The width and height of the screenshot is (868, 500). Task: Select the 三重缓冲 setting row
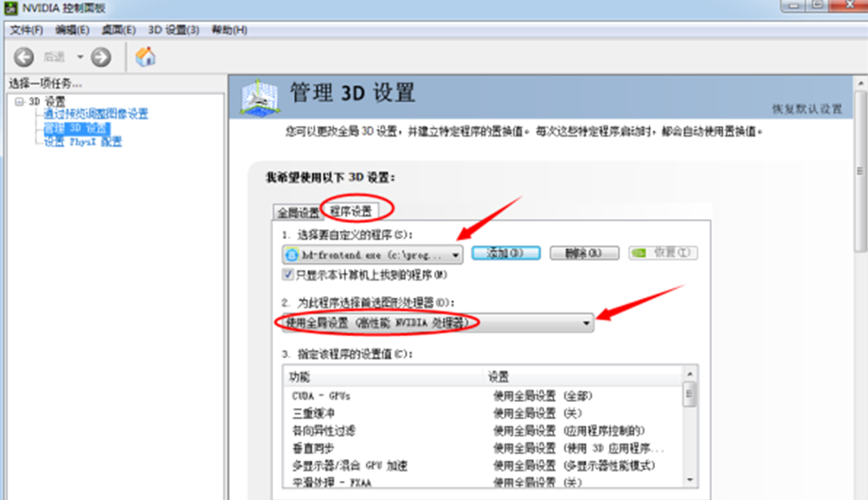[483, 413]
